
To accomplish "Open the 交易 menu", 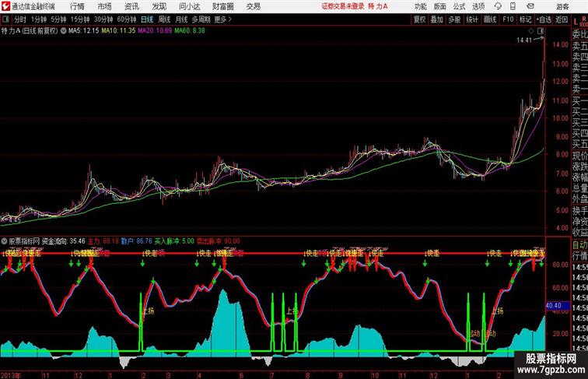I will (x=253, y=6).
